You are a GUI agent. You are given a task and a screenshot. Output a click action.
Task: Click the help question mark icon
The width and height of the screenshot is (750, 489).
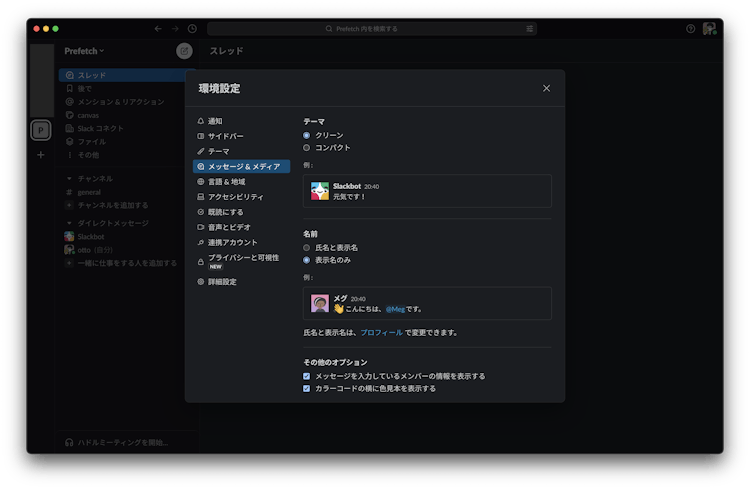[690, 29]
